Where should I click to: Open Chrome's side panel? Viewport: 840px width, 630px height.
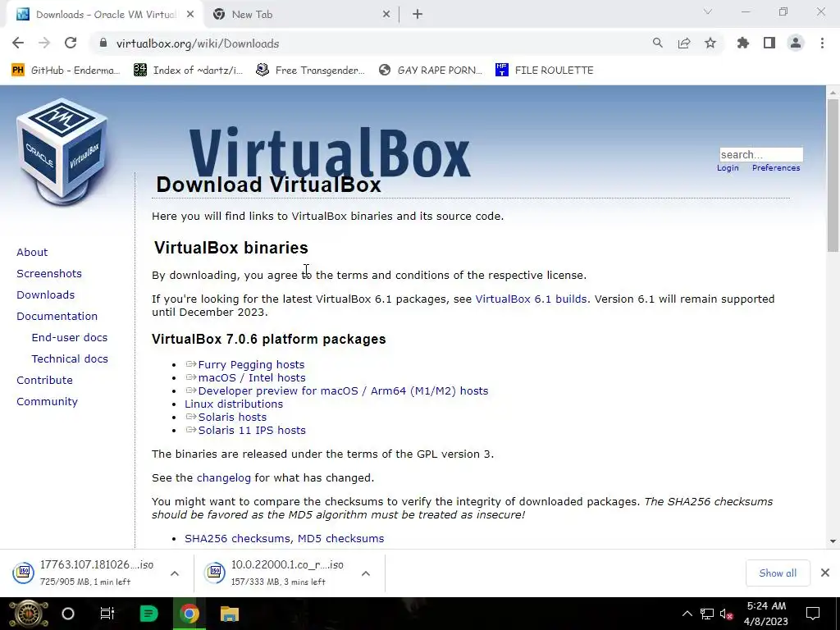click(769, 43)
